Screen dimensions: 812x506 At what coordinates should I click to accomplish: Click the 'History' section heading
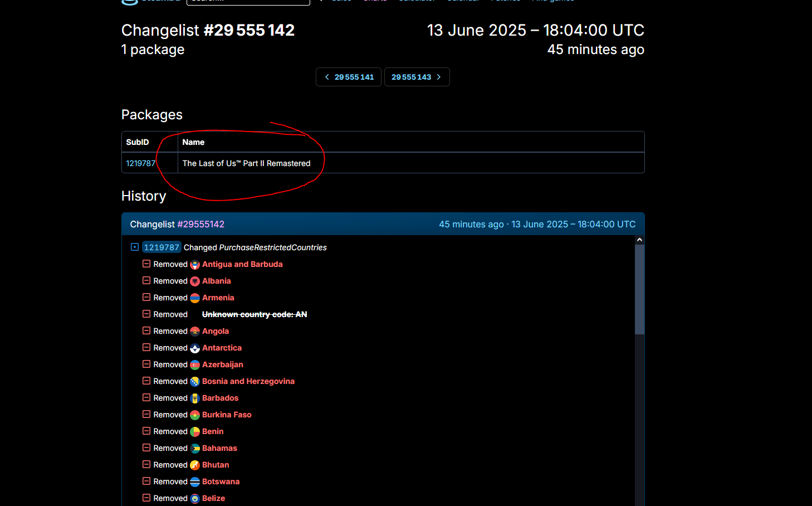(144, 196)
